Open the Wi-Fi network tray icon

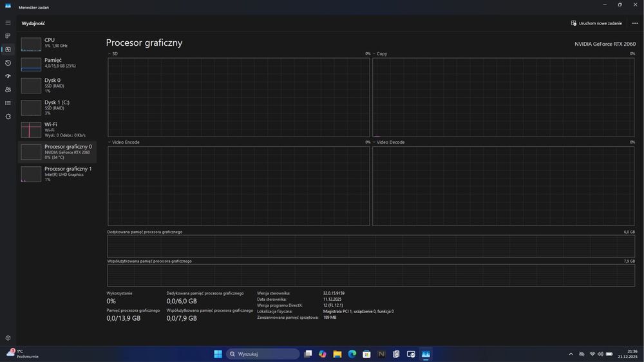[x=592, y=354]
